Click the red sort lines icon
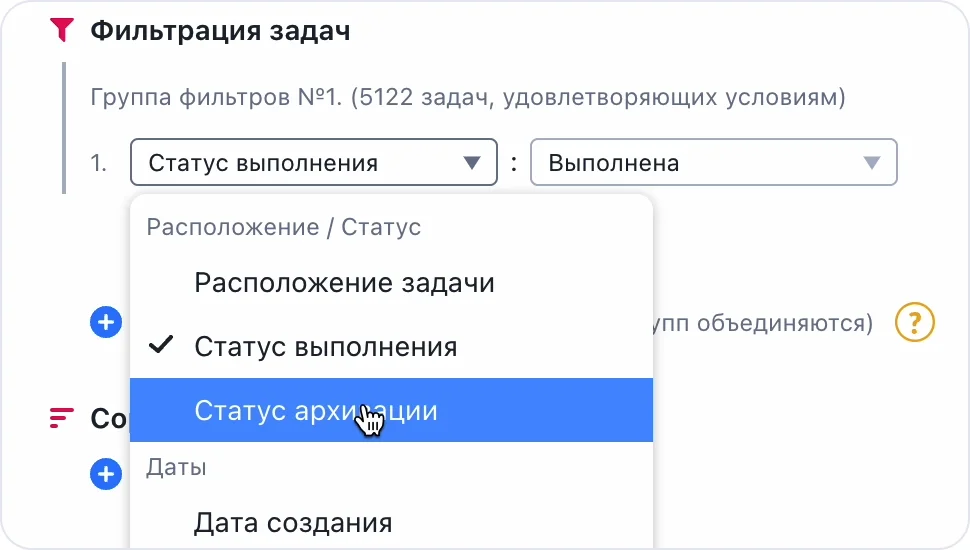Viewport: 970px width, 550px height. coord(62,416)
